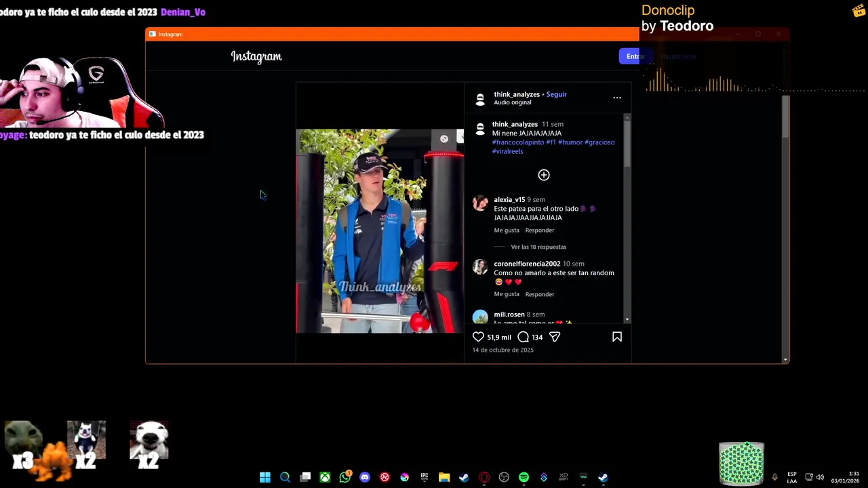
Task: Open Windows Search from the taskbar
Action: coord(285,477)
